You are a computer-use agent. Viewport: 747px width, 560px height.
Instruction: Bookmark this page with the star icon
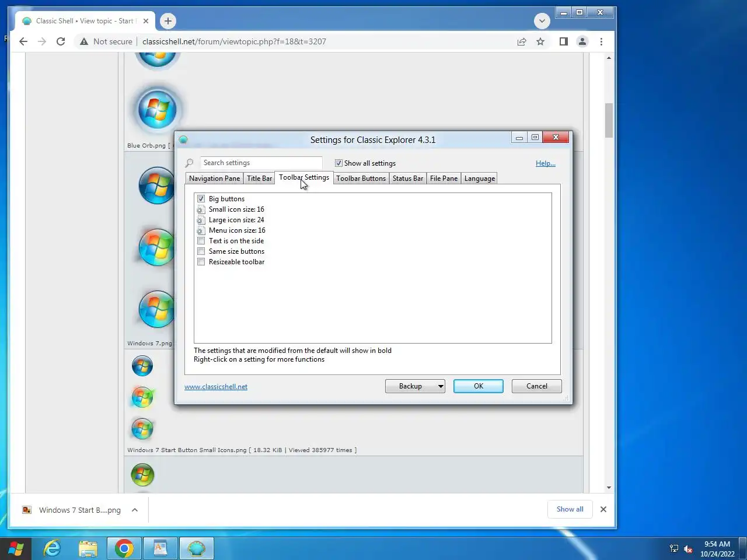point(540,41)
